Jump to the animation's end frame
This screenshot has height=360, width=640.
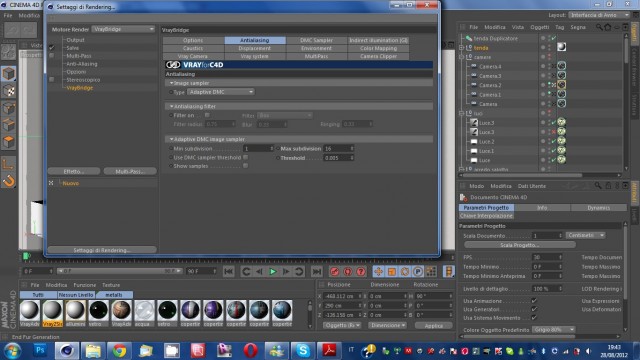click(x=317, y=271)
